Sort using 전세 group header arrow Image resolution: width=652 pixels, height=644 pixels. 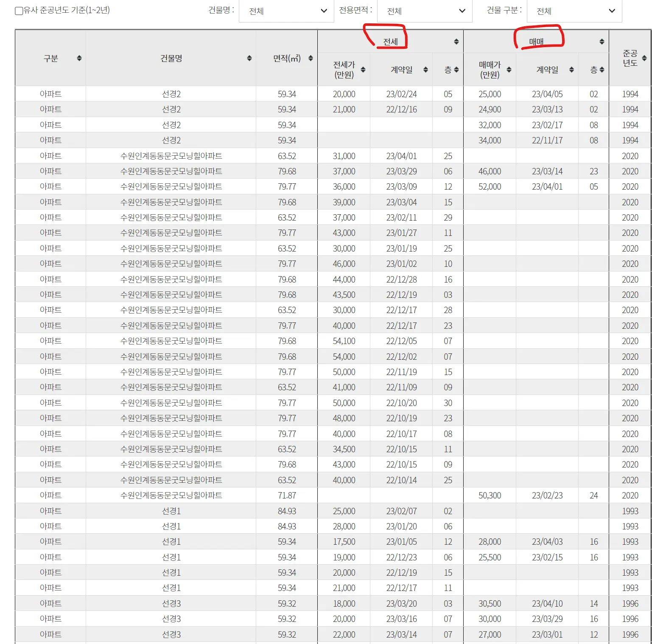point(456,42)
